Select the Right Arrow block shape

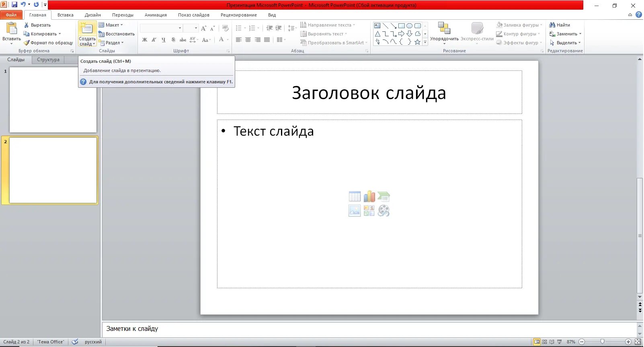tap(401, 34)
